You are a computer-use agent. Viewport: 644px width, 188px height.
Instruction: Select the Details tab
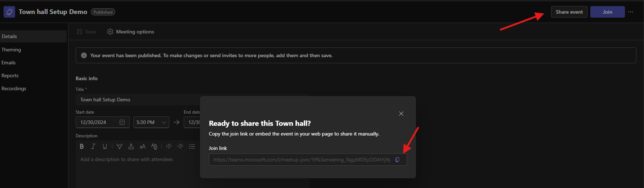pos(33,36)
